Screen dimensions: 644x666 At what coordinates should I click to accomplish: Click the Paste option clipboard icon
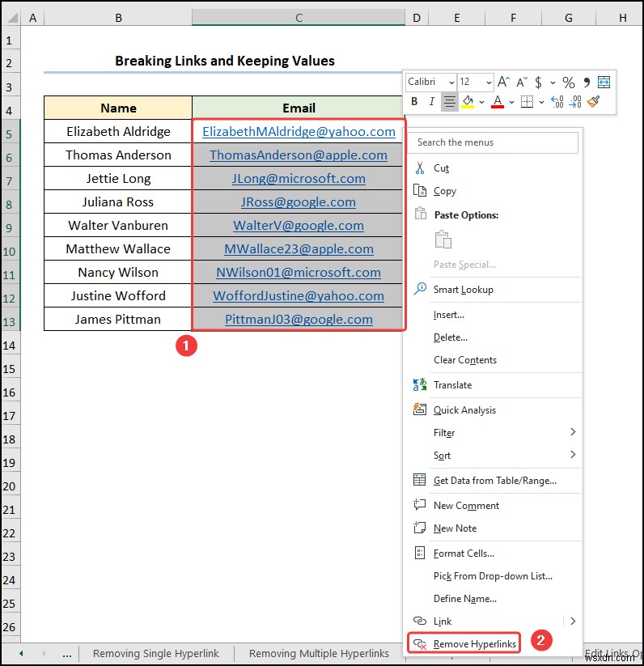443,240
